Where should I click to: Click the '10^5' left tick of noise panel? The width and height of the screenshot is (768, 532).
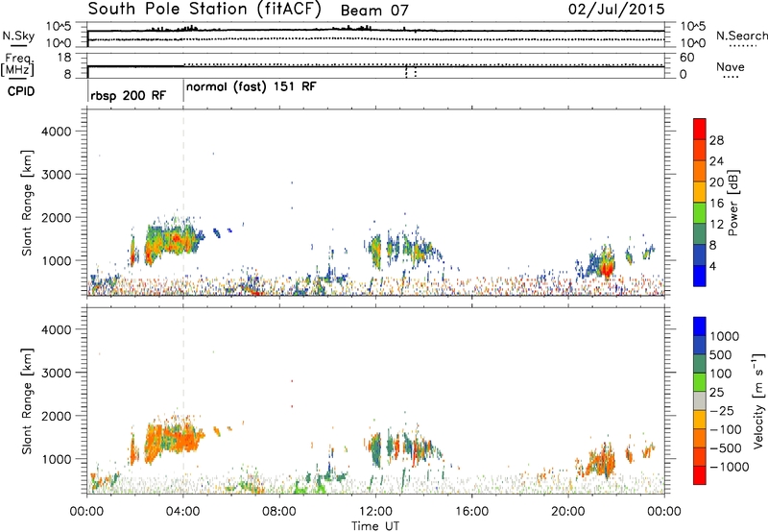59,27
